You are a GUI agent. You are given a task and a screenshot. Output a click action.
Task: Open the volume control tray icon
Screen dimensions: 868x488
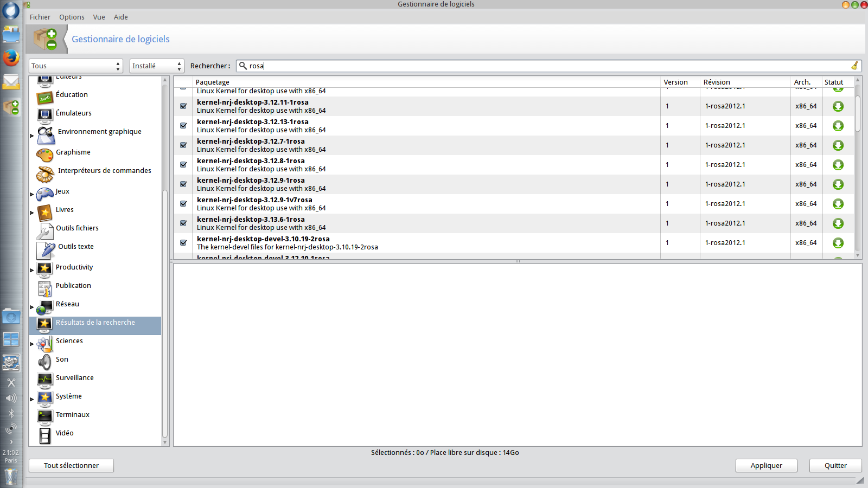tap(11, 398)
